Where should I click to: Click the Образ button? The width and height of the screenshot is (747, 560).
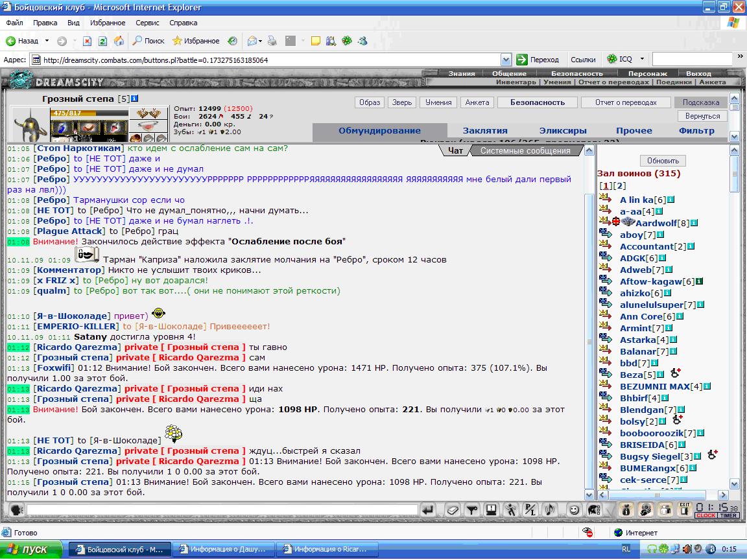[370, 102]
